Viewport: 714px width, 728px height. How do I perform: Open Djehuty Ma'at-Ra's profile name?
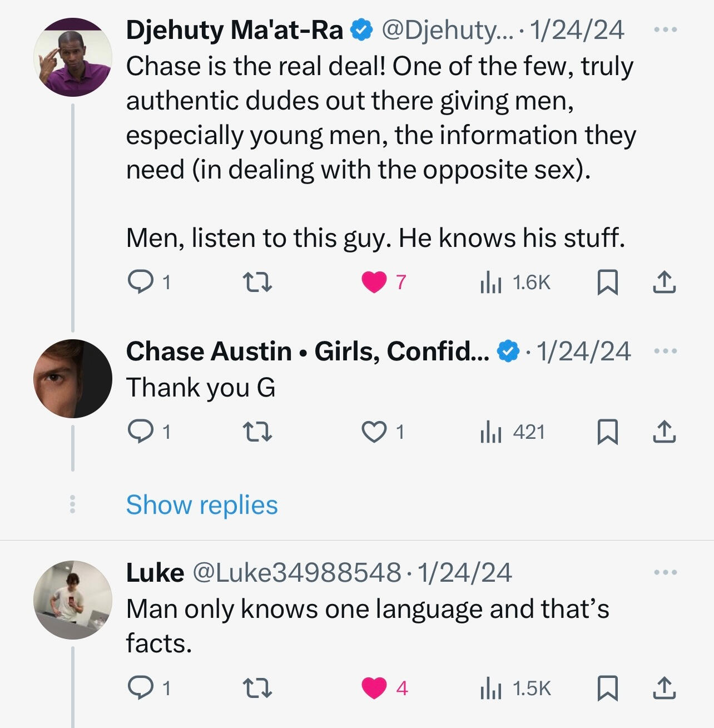pyautogui.click(x=234, y=30)
